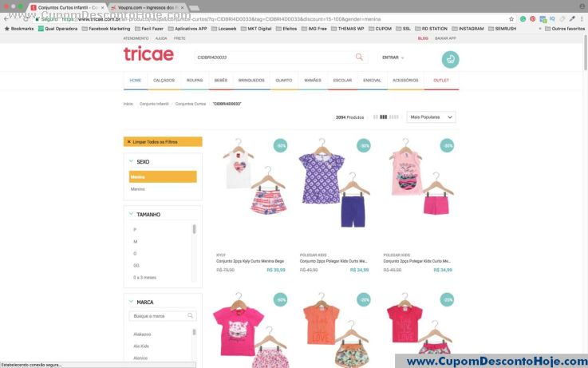Select the three-column grid view icon
The image size is (588, 368).
click(384, 117)
